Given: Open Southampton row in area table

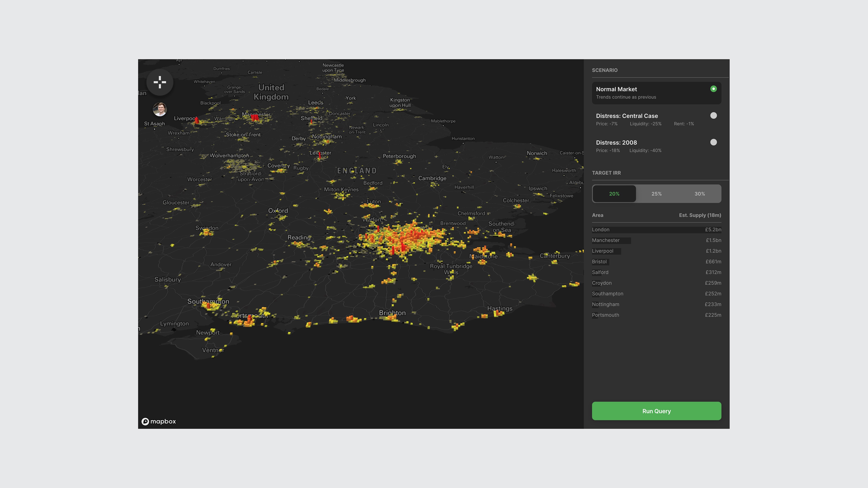Looking at the screenshot, I should (656, 294).
